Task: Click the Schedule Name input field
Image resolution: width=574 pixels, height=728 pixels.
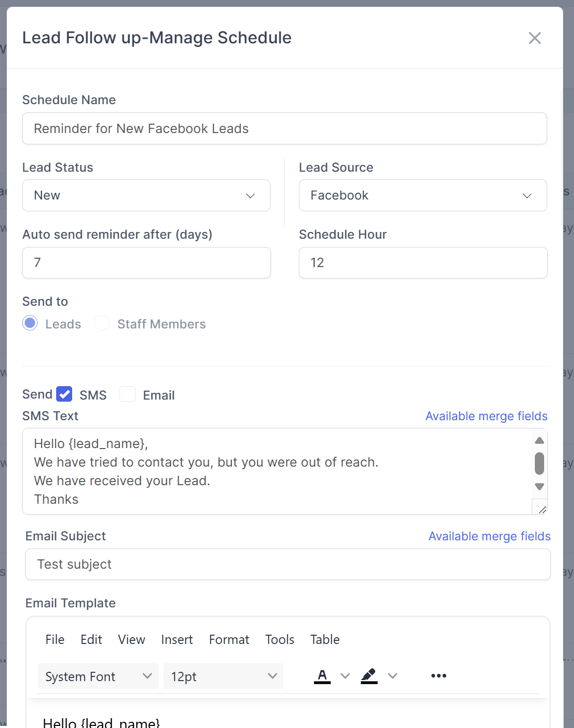Action: click(x=284, y=128)
